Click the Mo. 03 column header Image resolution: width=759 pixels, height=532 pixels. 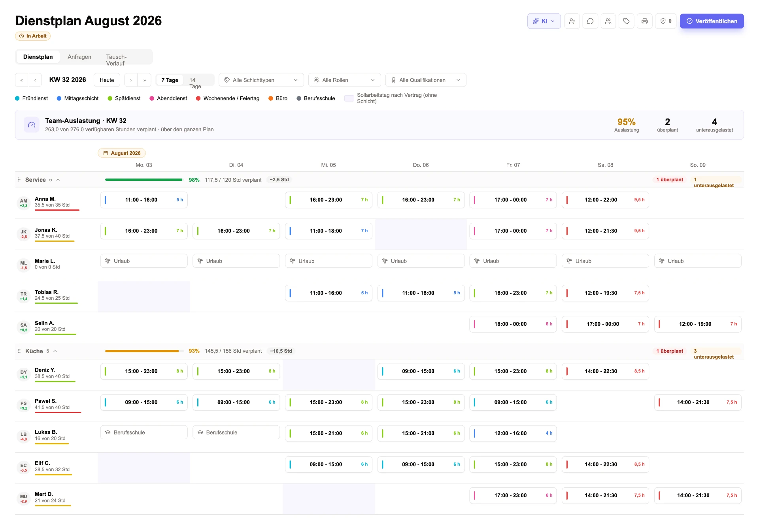coord(144,165)
